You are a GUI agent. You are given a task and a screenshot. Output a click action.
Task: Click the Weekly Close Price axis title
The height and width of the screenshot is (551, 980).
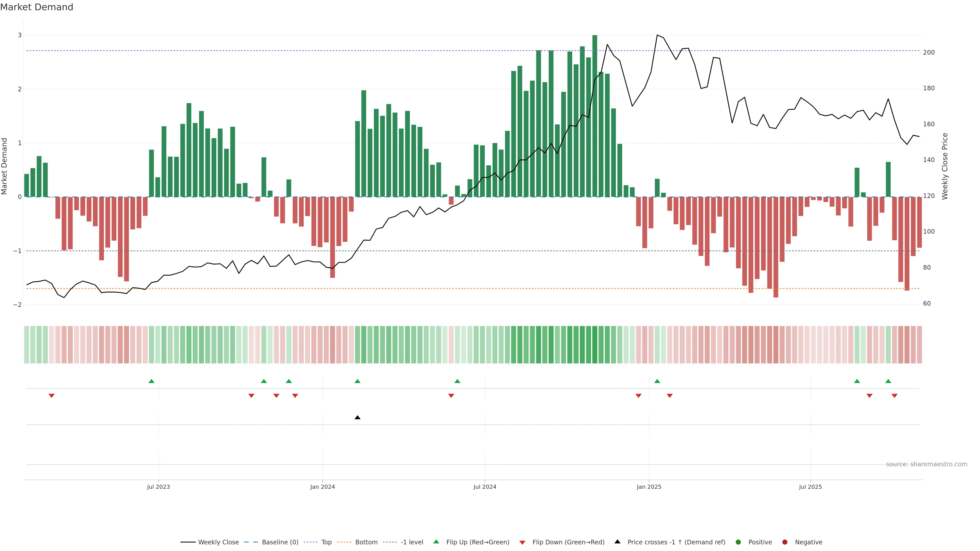pos(945,166)
